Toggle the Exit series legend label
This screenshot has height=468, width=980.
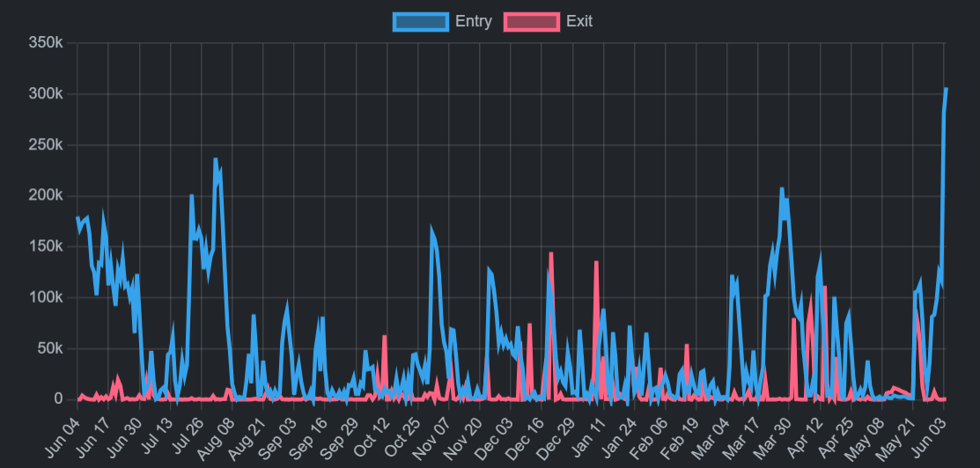coord(579,21)
